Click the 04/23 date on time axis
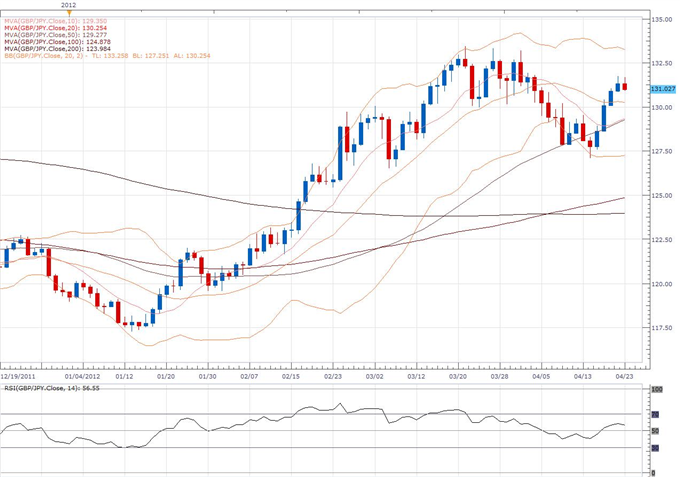Image resolution: width=680 pixels, height=477 pixels. 623,377
